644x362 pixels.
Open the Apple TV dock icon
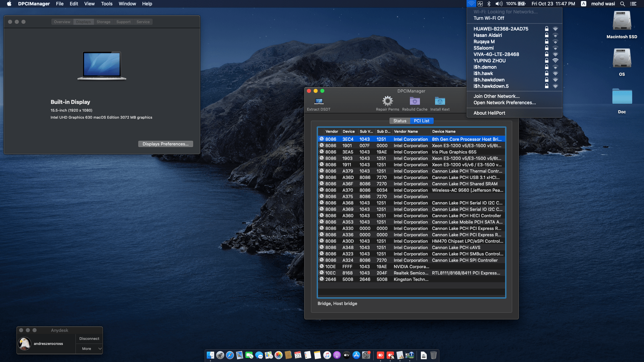tap(346, 355)
